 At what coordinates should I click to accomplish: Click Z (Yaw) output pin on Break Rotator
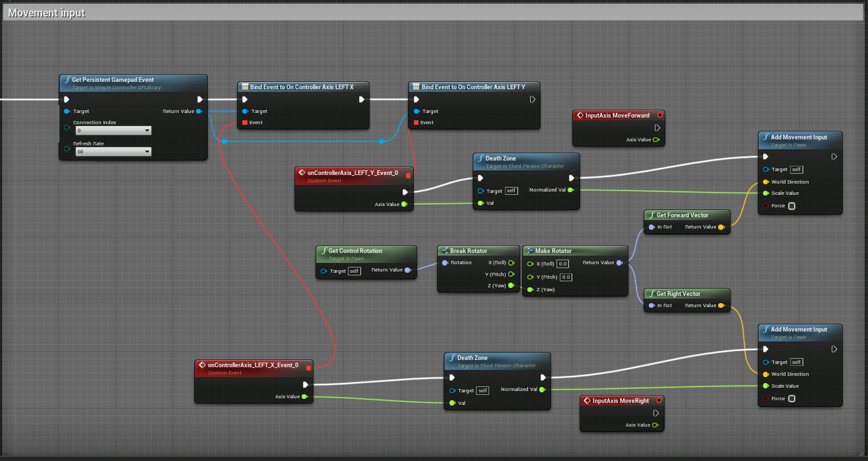click(x=511, y=286)
